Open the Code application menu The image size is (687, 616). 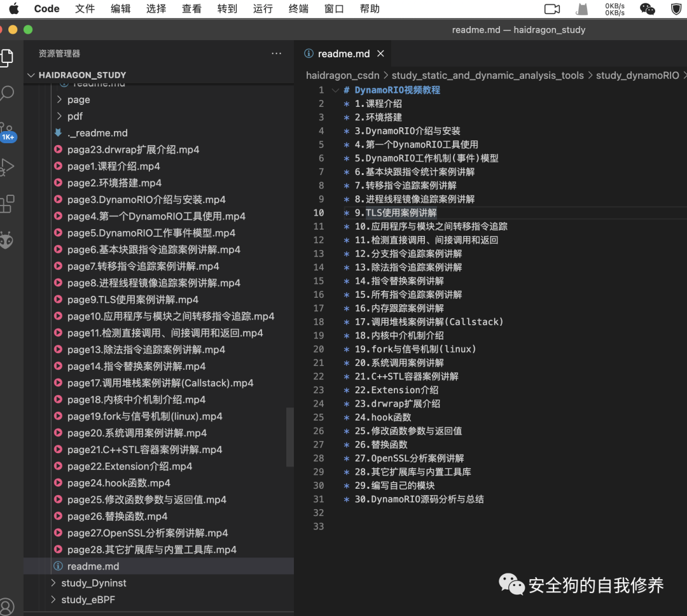pos(47,9)
